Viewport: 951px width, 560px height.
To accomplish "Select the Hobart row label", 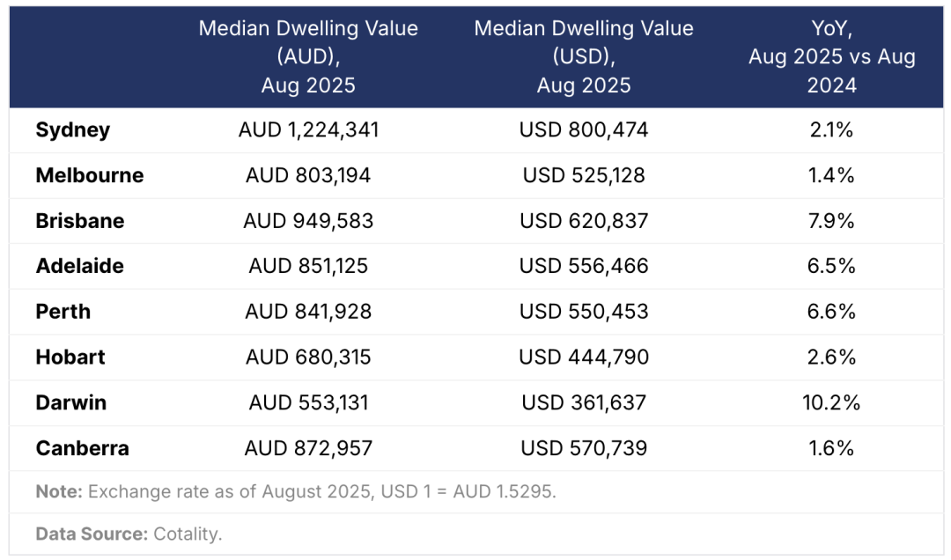I will coord(70,357).
